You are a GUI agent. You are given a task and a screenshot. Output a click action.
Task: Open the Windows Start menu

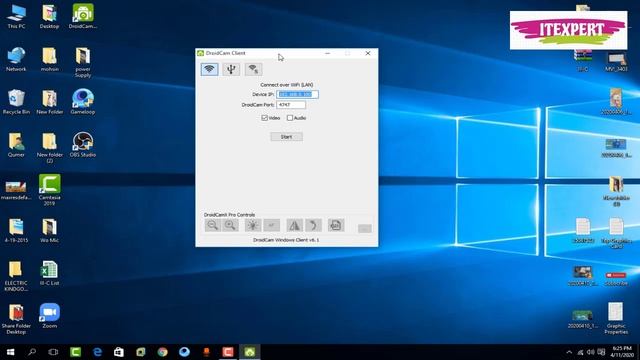pyautogui.click(x=11, y=352)
